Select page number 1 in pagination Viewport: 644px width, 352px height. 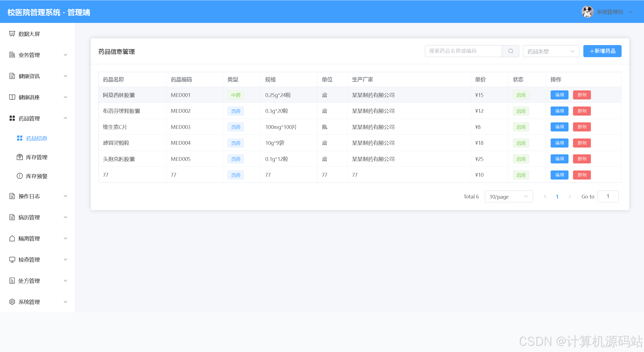(x=557, y=197)
